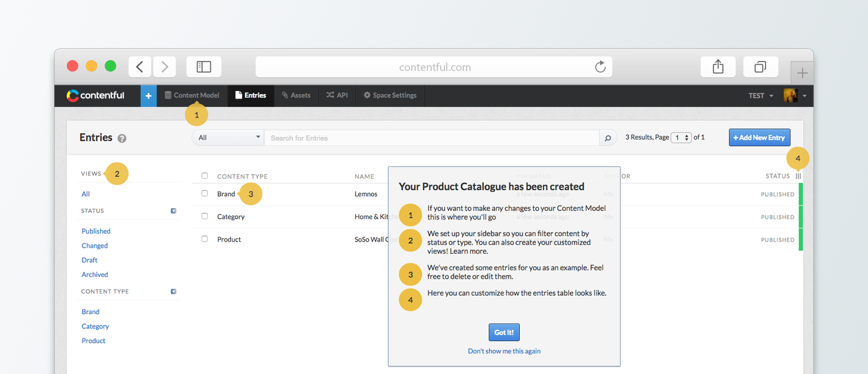Collapse the Status views section
The height and width of the screenshot is (374, 868).
tap(174, 211)
